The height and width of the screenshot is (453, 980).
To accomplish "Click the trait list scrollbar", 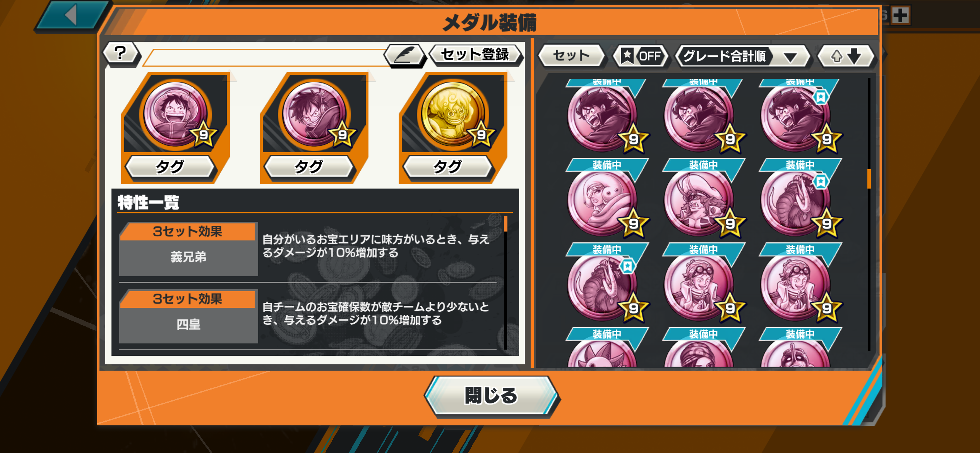I will click(x=506, y=283).
